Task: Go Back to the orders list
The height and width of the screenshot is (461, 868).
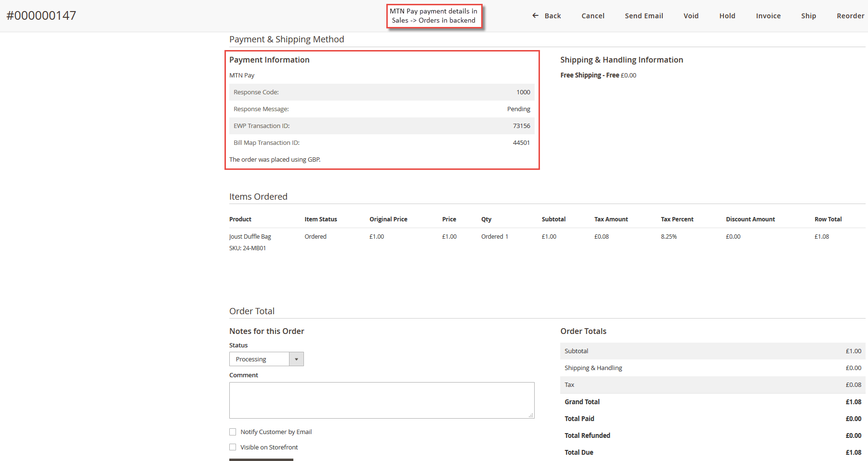Action: 551,15
